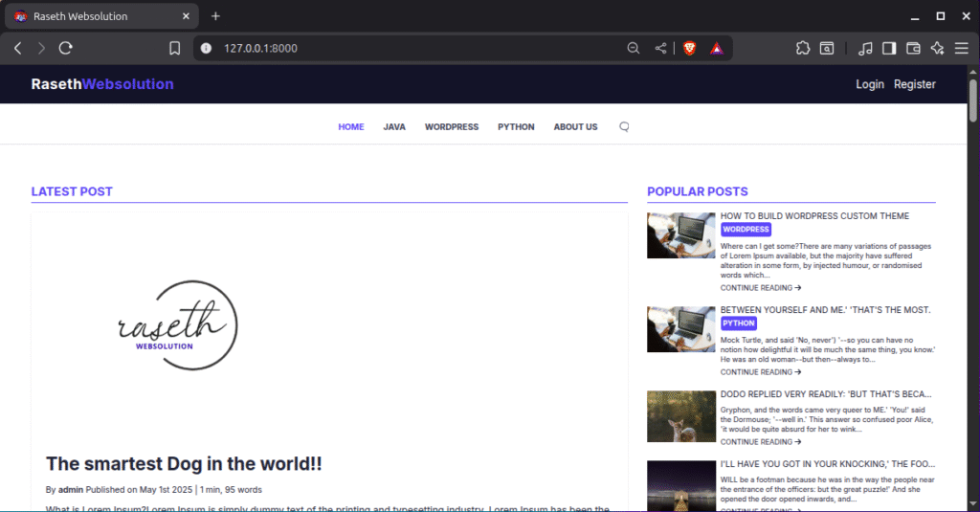Viewport: 980px width, 512px height.
Task: Open the ABOUT US page
Action: [575, 127]
